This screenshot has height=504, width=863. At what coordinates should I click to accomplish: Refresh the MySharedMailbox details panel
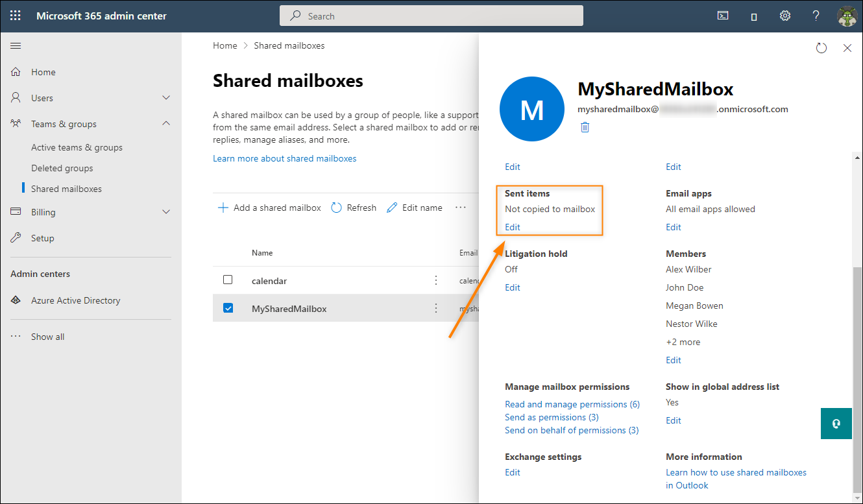pos(821,48)
